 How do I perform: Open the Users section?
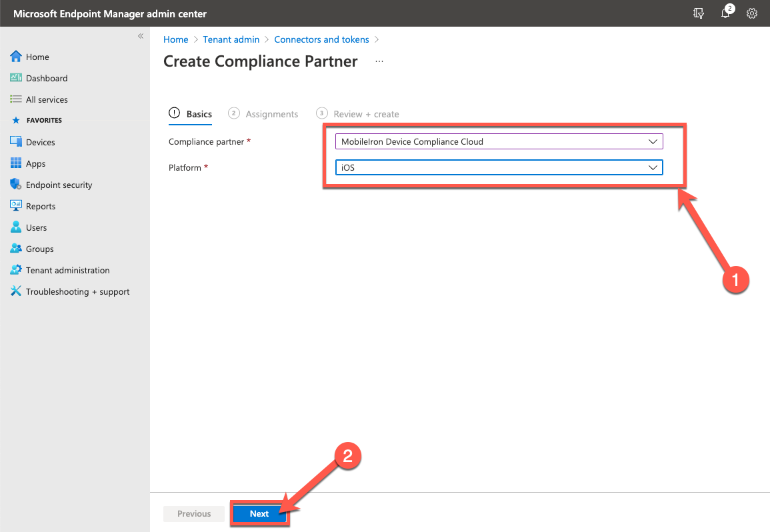(35, 227)
